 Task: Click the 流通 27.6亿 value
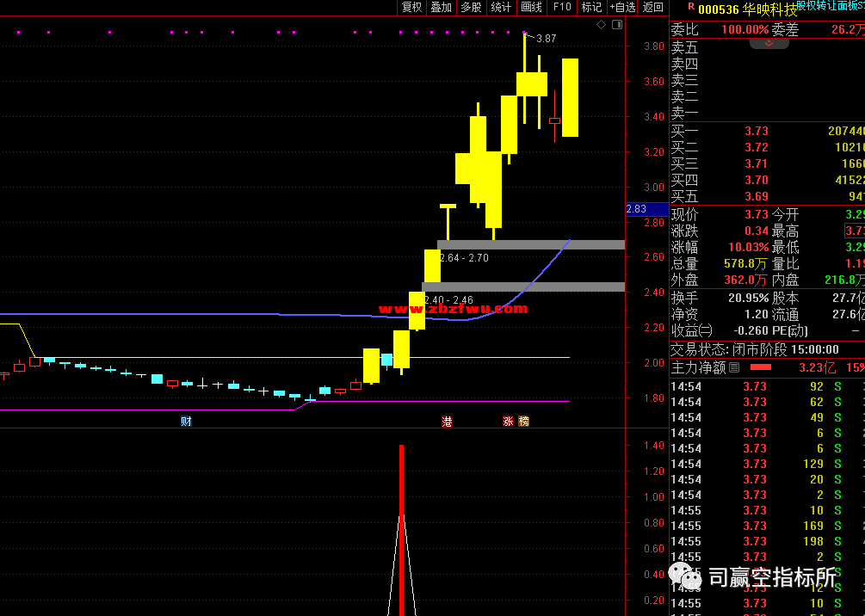[x=849, y=314]
